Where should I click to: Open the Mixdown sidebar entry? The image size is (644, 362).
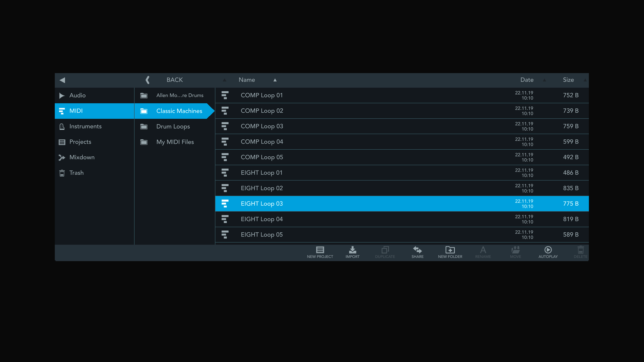[82, 157]
